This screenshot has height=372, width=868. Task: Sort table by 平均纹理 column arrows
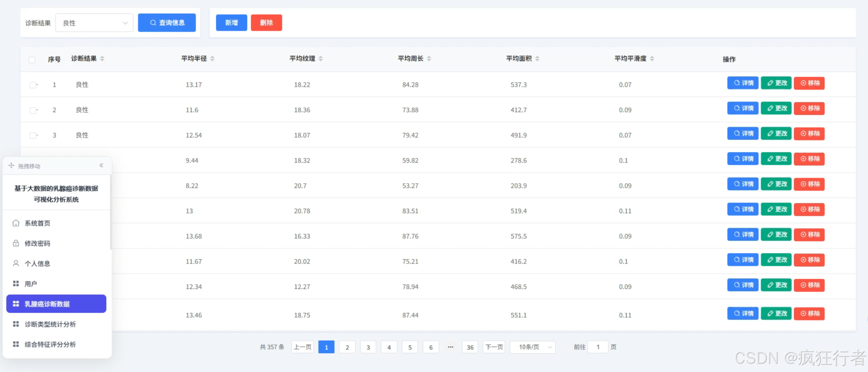[321, 59]
